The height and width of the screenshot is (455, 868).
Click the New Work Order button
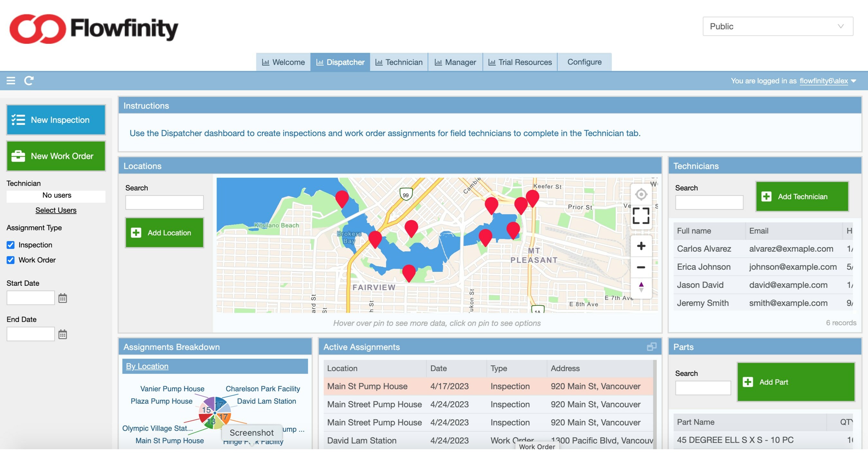pyautogui.click(x=55, y=155)
